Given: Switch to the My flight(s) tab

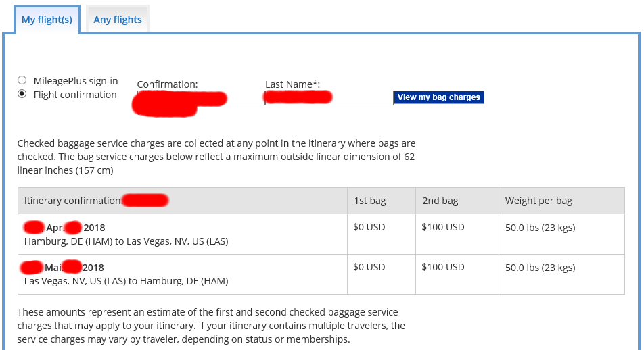Looking at the screenshot, I should pos(47,20).
